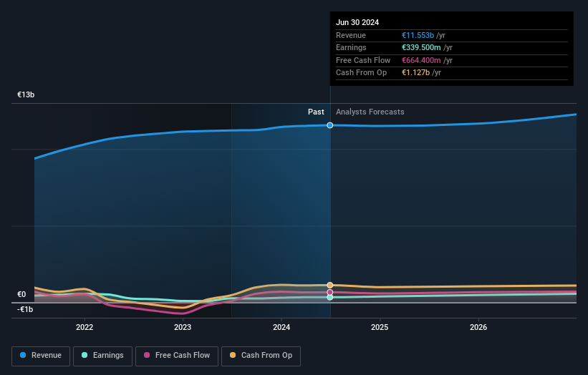Click the €0 y-axis label
This screenshot has width=588, height=375.
point(21,294)
